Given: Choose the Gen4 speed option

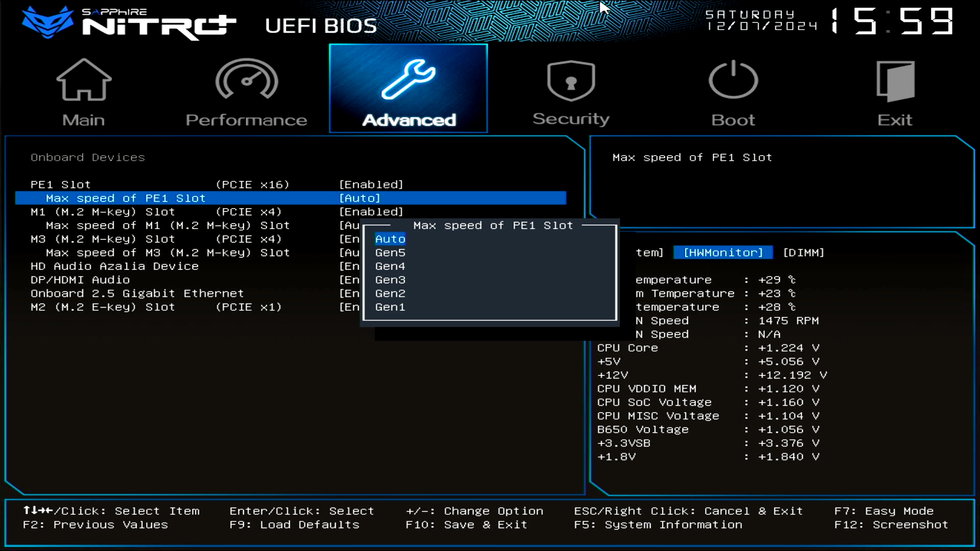Looking at the screenshot, I should click(390, 266).
